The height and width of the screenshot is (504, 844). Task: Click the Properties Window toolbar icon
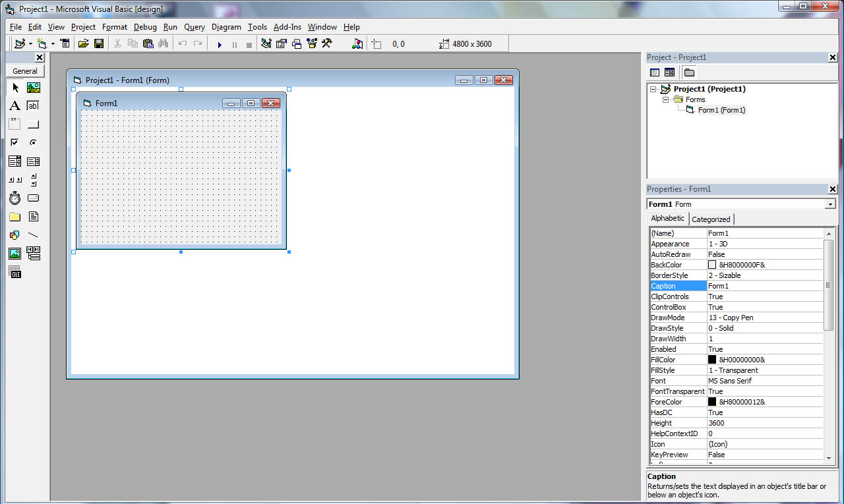[x=282, y=44]
